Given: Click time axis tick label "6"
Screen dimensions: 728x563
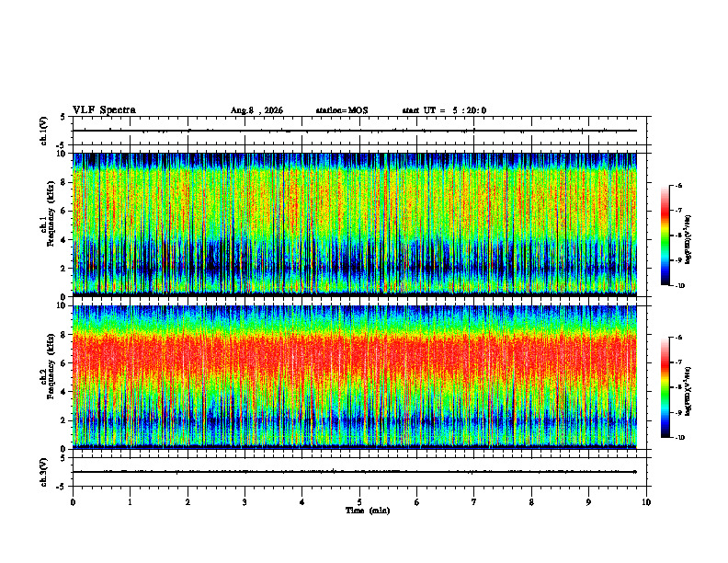Looking at the screenshot, I should coord(417,502).
